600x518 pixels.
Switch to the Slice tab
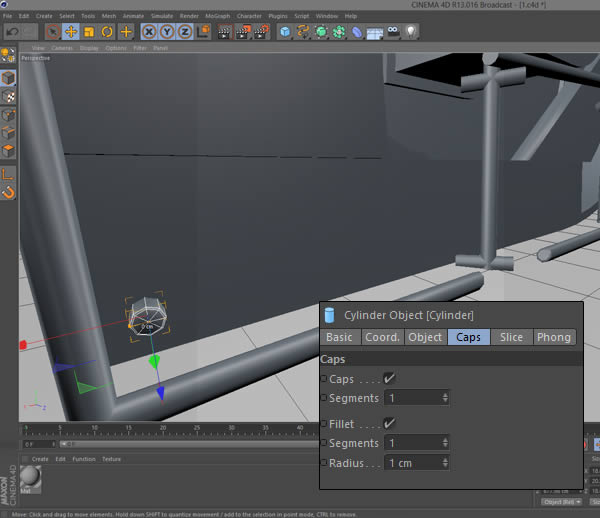tap(511, 337)
